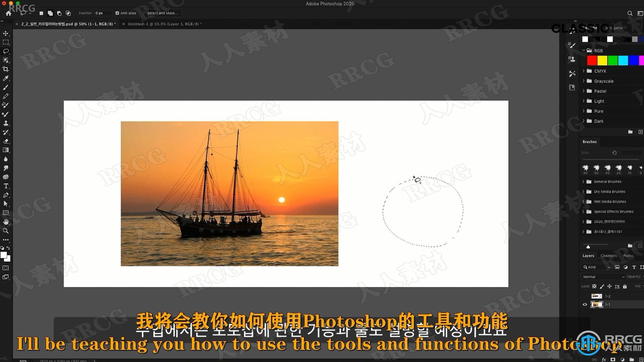
Task: Select the Brush tool
Action: 6,86
